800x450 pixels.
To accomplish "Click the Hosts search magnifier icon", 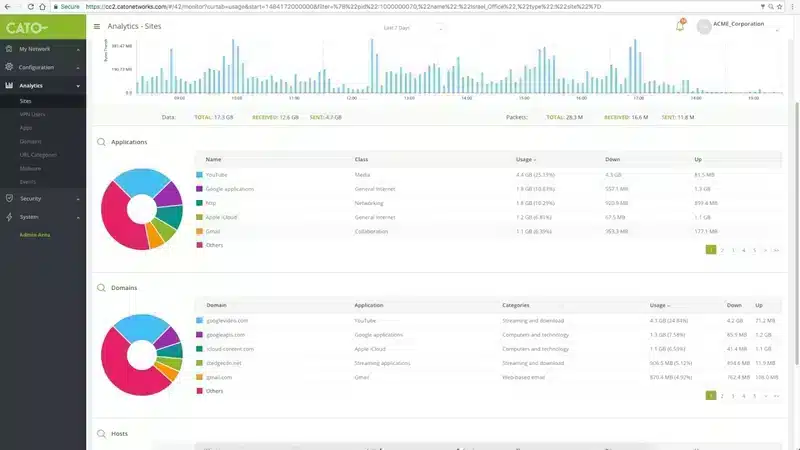I will [101, 434].
